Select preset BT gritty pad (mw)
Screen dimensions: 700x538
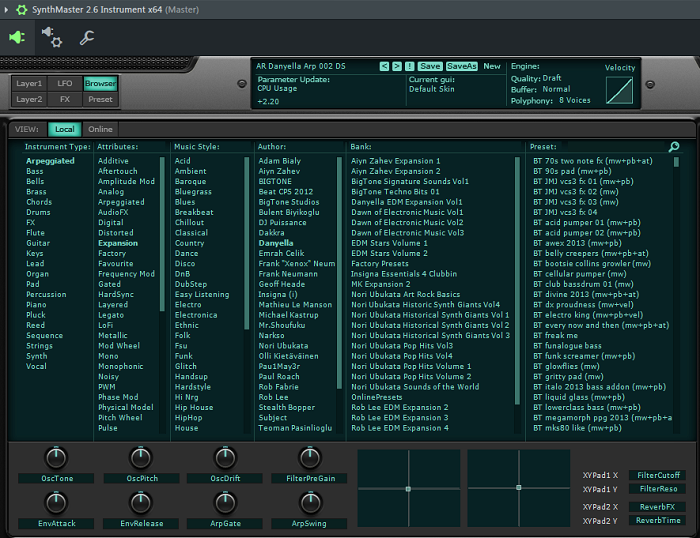coord(568,376)
